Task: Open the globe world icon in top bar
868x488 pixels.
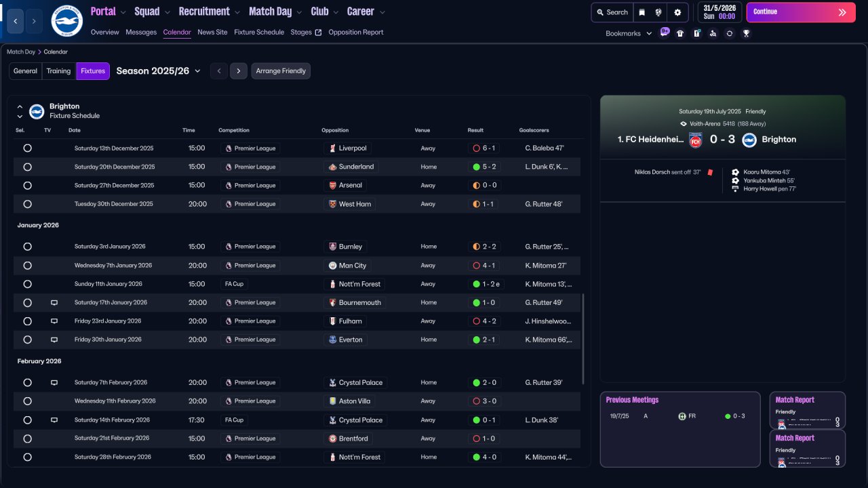Action: coord(658,12)
